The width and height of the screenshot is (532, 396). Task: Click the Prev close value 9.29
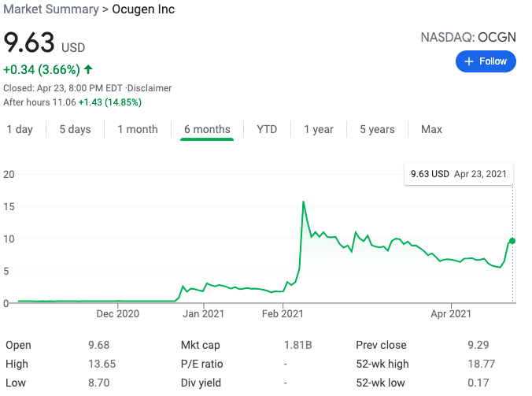click(478, 345)
